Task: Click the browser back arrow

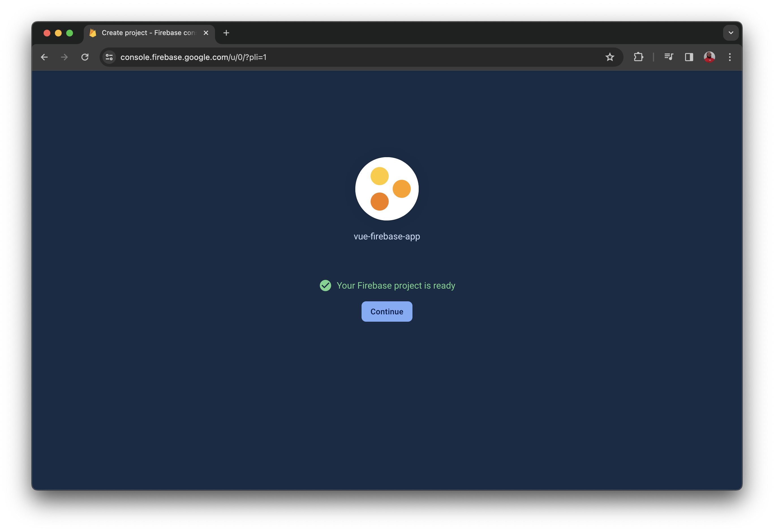Action: click(44, 57)
